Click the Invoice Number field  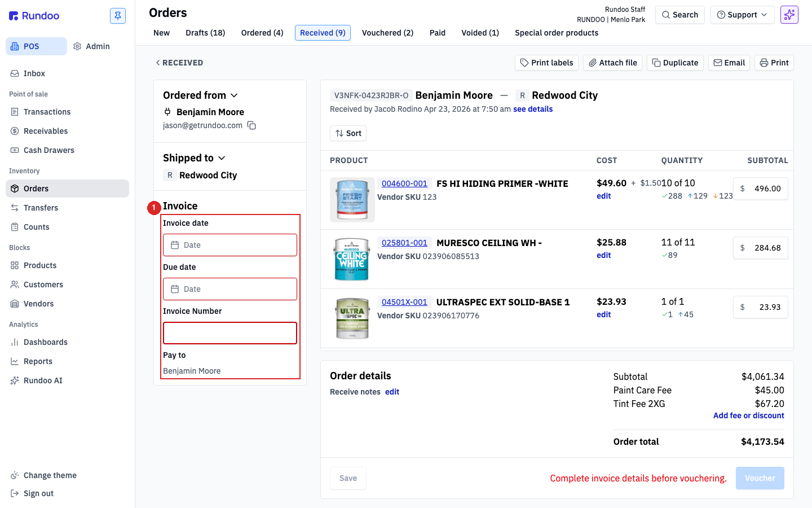(230, 333)
